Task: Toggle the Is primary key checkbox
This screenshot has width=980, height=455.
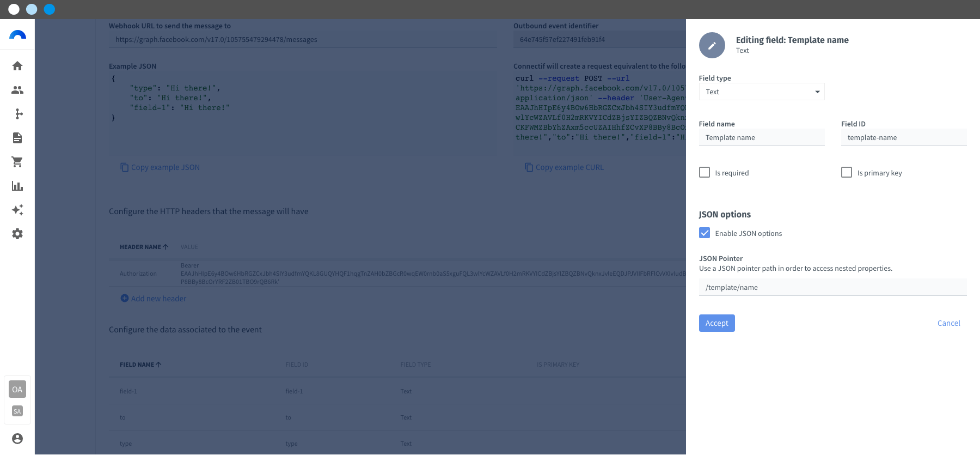Action: (x=847, y=172)
